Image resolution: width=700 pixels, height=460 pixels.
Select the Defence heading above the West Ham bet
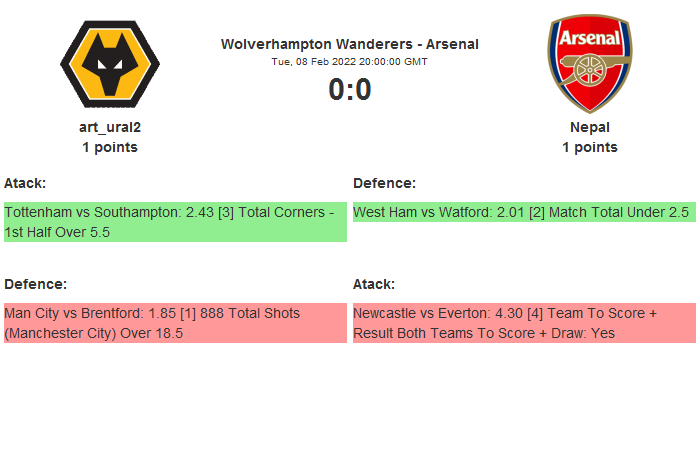coord(384,183)
